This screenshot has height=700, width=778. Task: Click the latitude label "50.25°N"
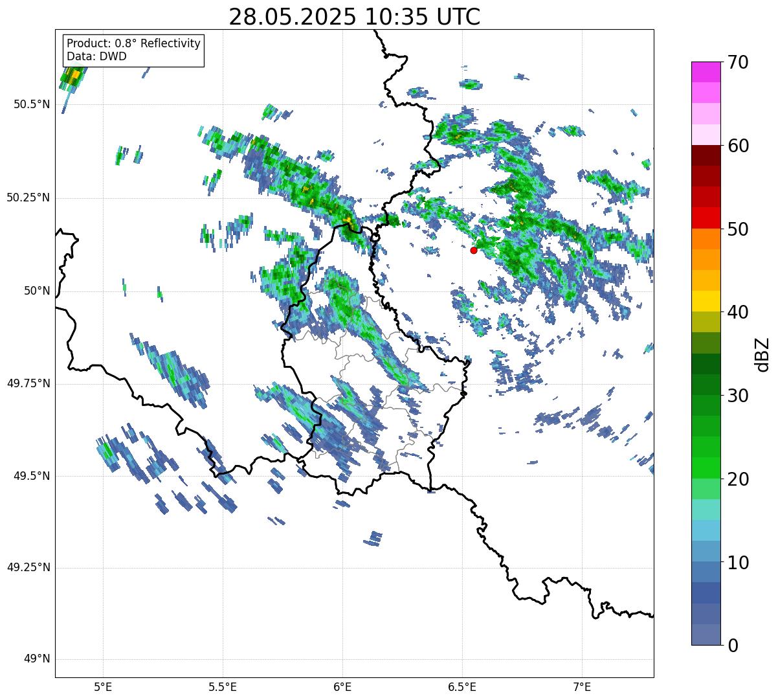pyautogui.click(x=28, y=198)
